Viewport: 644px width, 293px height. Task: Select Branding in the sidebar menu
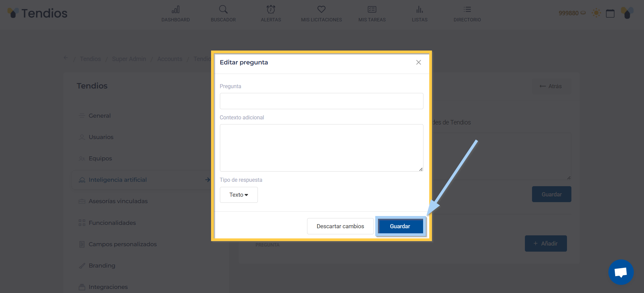pos(102,266)
